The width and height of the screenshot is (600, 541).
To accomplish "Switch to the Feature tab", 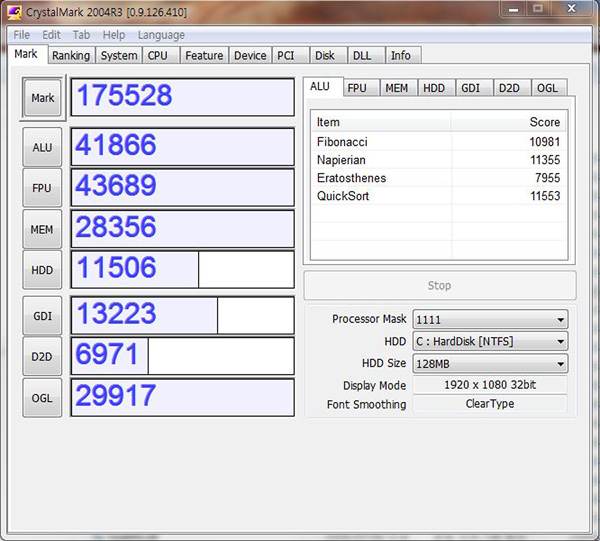I will click(204, 55).
